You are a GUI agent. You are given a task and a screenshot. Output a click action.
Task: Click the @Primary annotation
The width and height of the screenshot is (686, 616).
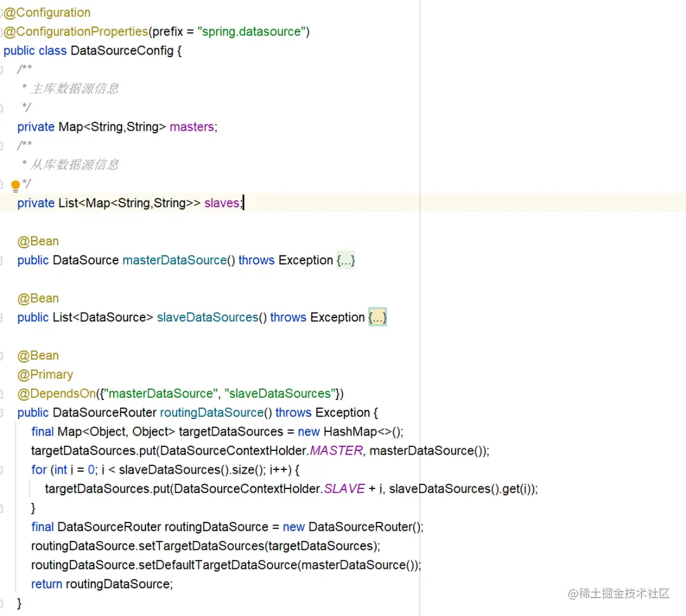[x=45, y=375]
